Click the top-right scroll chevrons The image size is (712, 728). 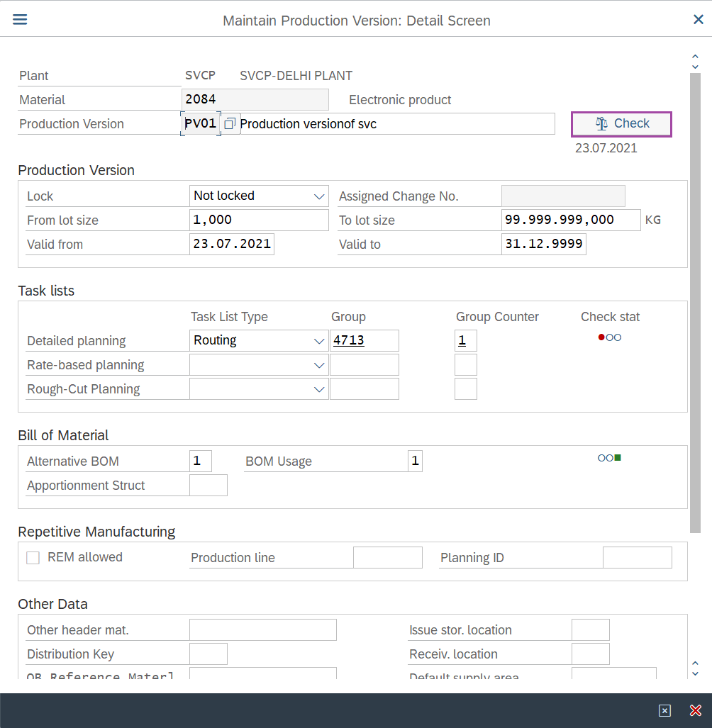coord(695,62)
